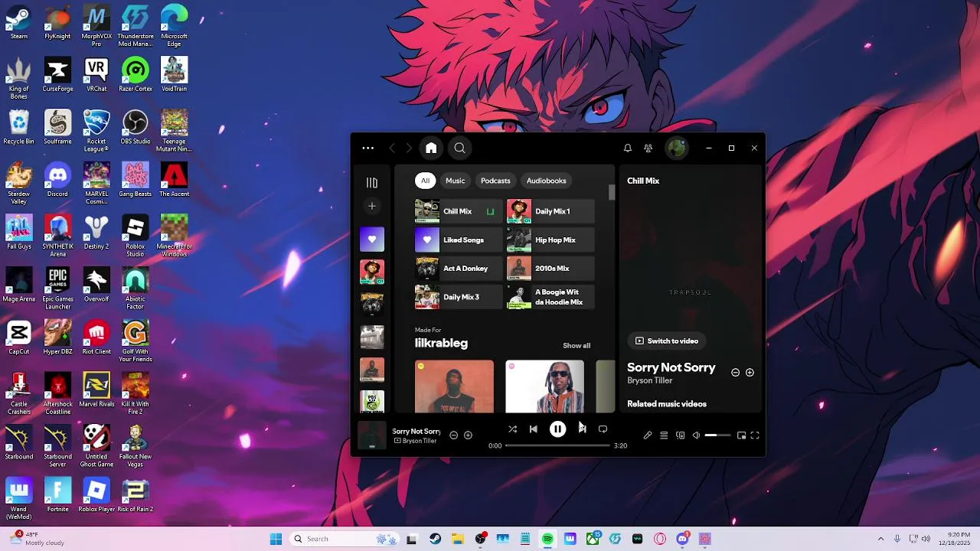Screen dimensions: 980x551
Task: Click Sorry Not Sorry title in side panel
Action: (671, 367)
